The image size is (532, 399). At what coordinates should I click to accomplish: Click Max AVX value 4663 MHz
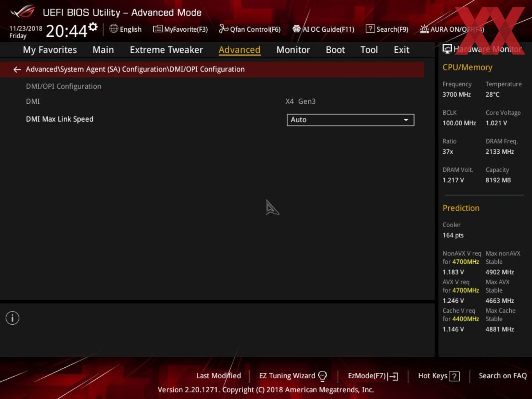tap(500, 300)
